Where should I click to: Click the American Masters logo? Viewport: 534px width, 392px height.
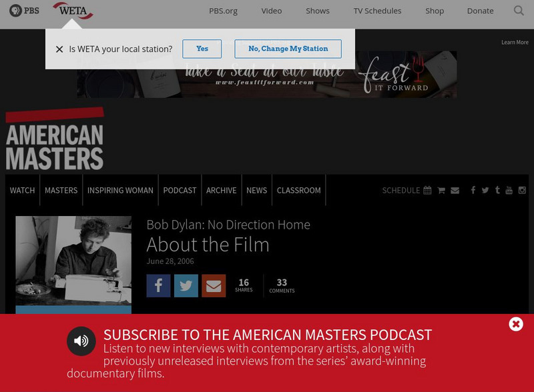pyautogui.click(x=55, y=139)
